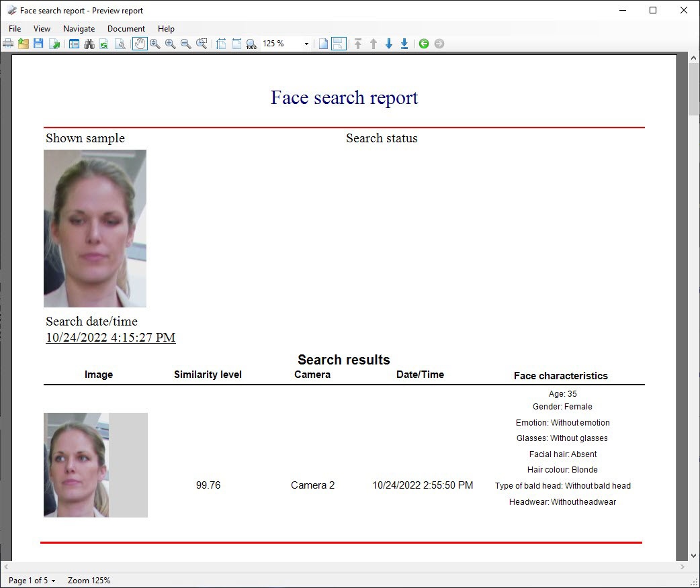
Task: Open the Document menu
Action: point(126,29)
